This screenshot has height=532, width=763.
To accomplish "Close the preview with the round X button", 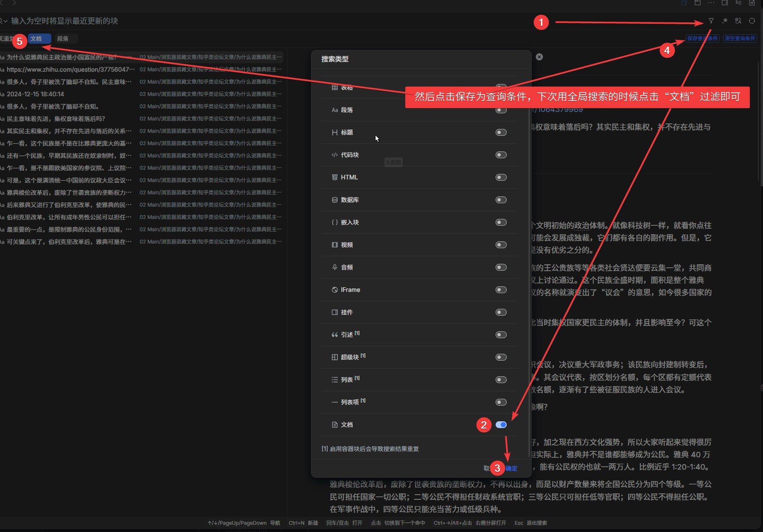I will point(539,57).
